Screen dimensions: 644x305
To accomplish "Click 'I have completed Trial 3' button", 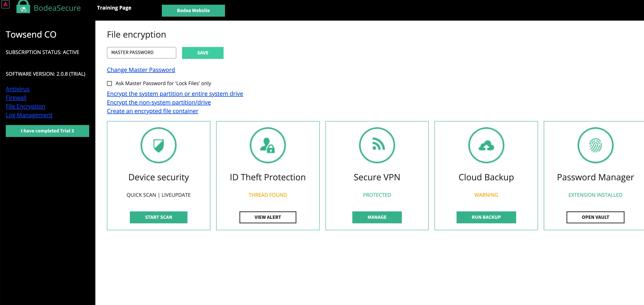I will (47, 131).
